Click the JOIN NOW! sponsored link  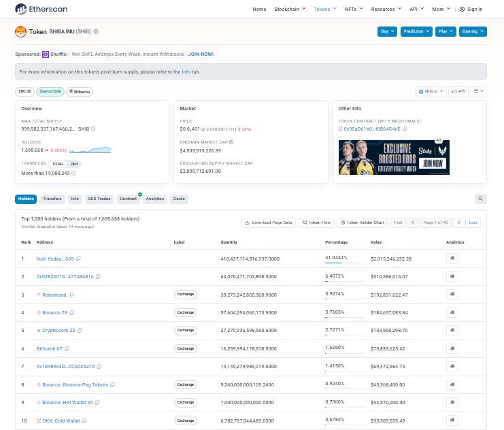(201, 54)
